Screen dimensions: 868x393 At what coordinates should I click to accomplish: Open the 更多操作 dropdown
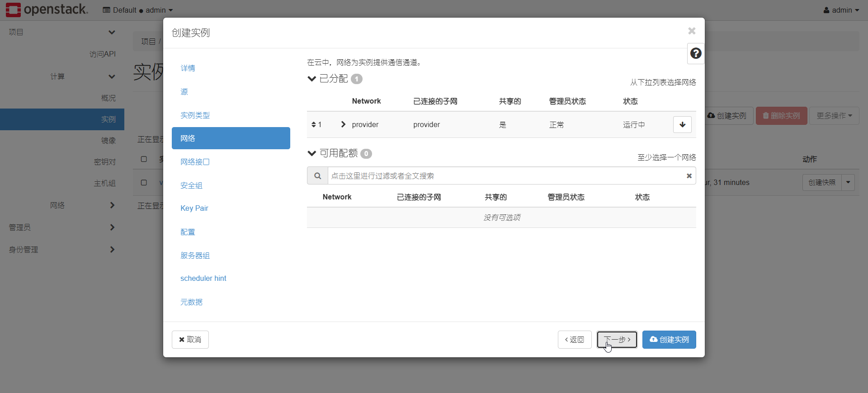coord(834,116)
